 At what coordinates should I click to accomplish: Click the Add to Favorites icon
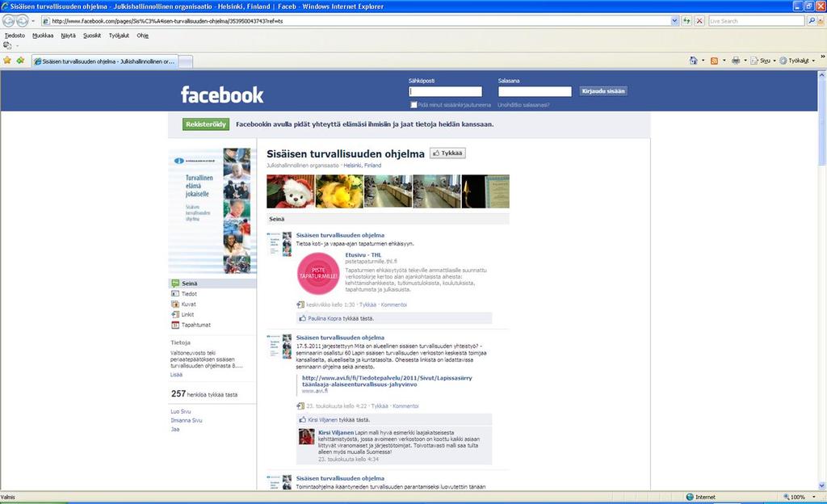pyautogui.click(x=20, y=61)
